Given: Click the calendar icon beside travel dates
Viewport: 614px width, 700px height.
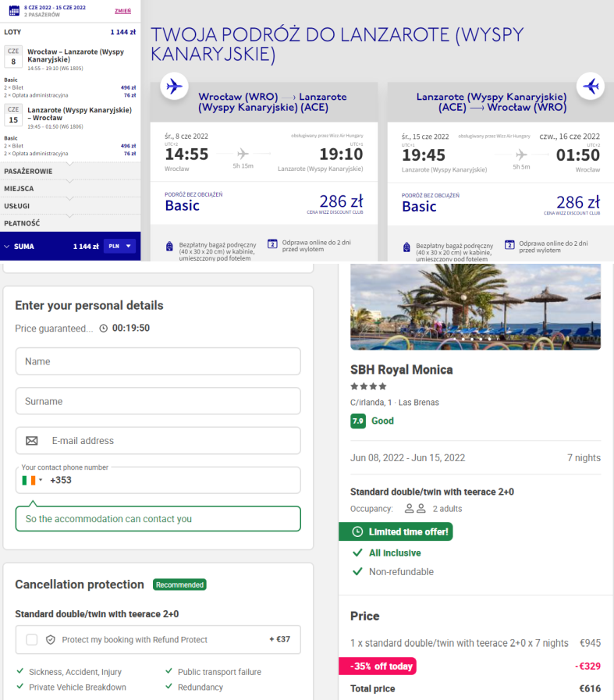Looking at the screenshot, I should tap(14, 10).
